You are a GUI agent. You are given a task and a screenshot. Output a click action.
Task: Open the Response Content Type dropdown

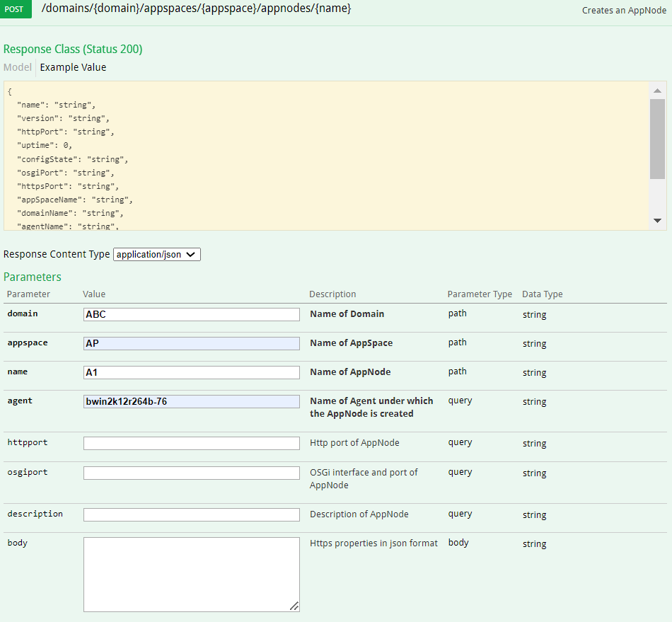(157, 254)
